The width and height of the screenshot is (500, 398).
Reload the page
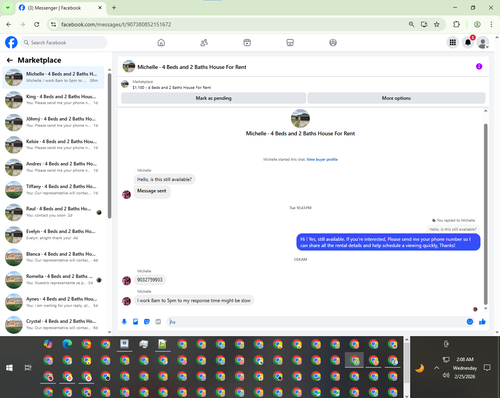tap(37, 24)
